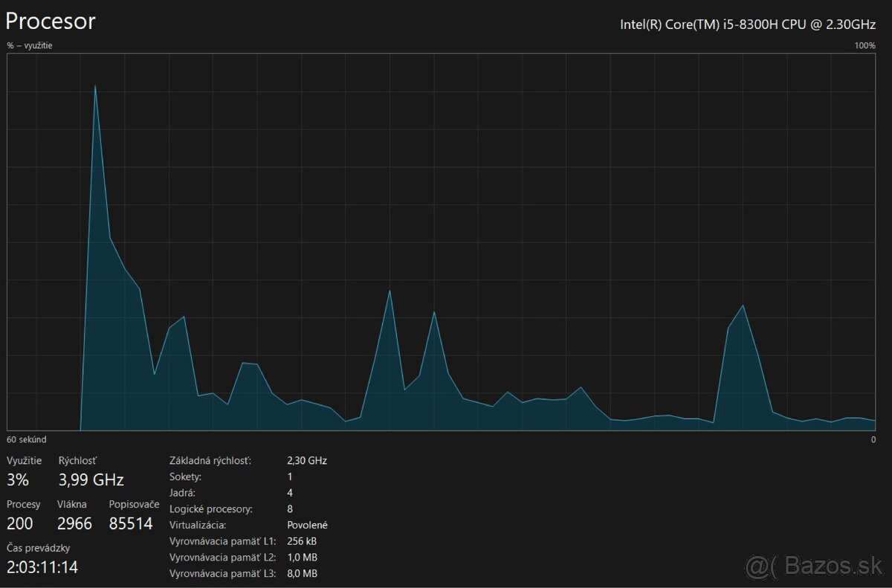
Task: Click the Rýchlosť 3,99 GHz value
Action: (91, 479)
